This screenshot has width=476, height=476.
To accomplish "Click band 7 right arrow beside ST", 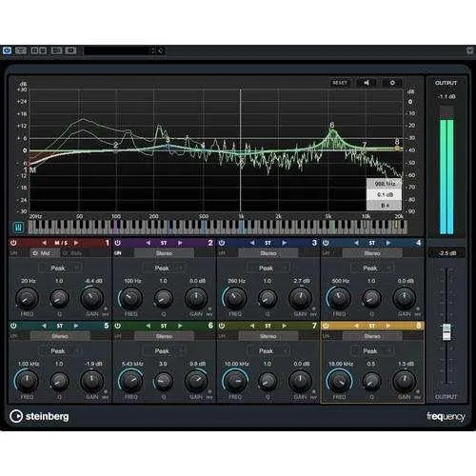I will [x=284, y=326].
